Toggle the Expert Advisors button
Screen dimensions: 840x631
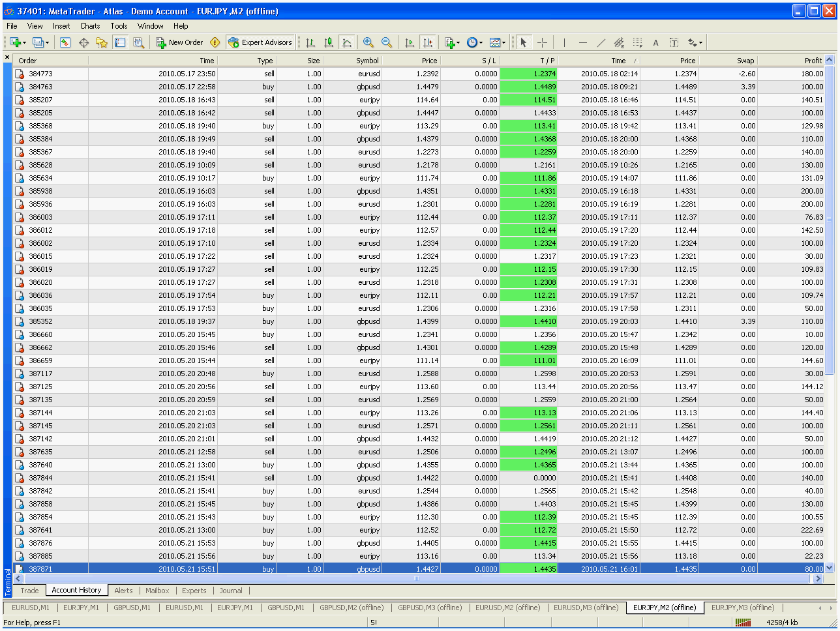coord(260,42)
